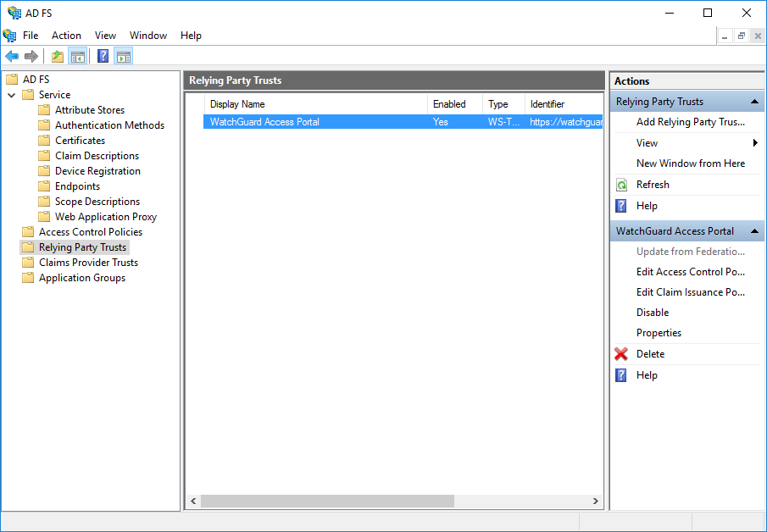The width and height of the screenshot is (767, 532).
Task: Collapse the Relying Party Trusts actions section
Action: (x=754, y=102)
